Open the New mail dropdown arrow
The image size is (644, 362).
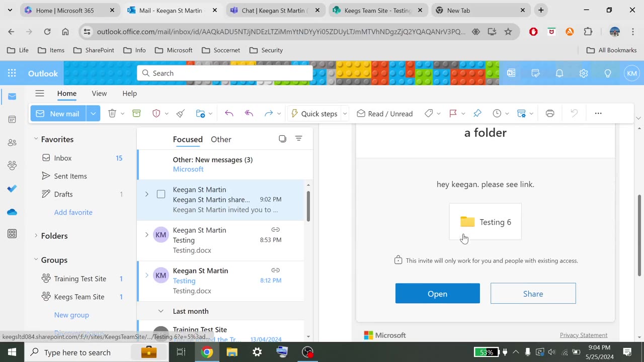(x=93, y=114)
